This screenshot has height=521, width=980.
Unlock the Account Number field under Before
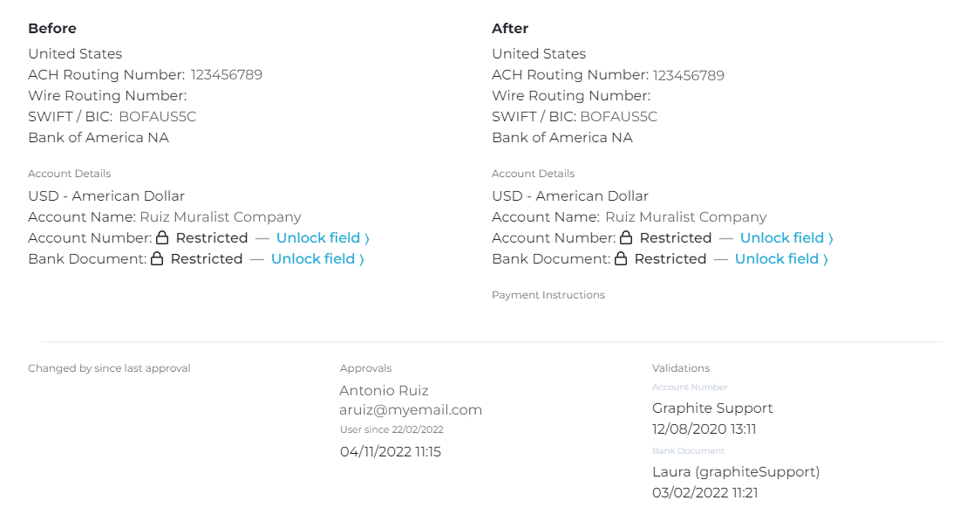[x=323, y=237]
